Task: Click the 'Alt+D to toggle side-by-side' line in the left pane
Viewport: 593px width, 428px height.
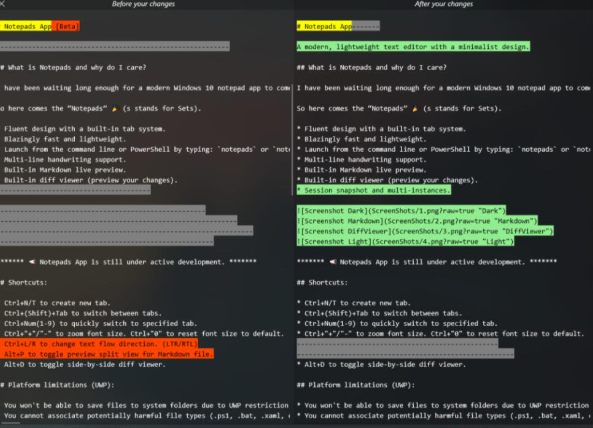Action: pyautogui.click(x=83, y=364)
